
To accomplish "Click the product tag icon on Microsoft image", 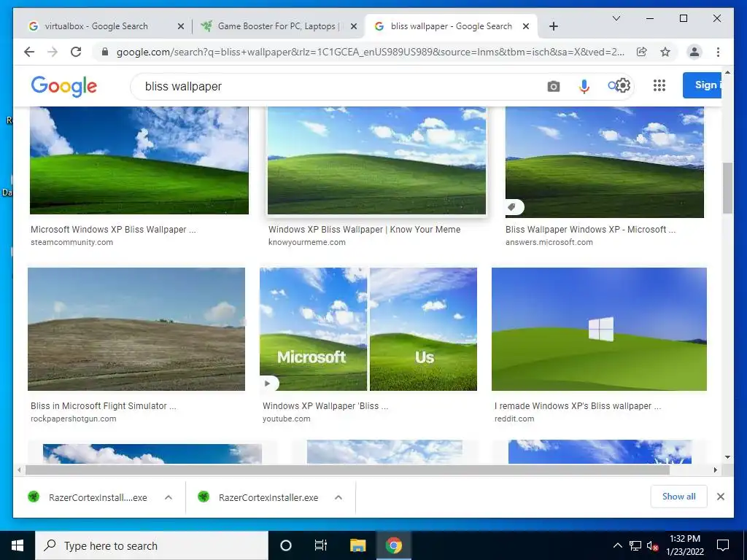I will [513, 207].
